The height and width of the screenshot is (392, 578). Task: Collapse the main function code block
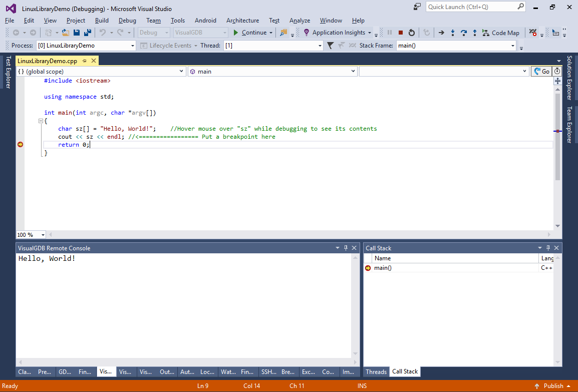click(x=41, y=121)
